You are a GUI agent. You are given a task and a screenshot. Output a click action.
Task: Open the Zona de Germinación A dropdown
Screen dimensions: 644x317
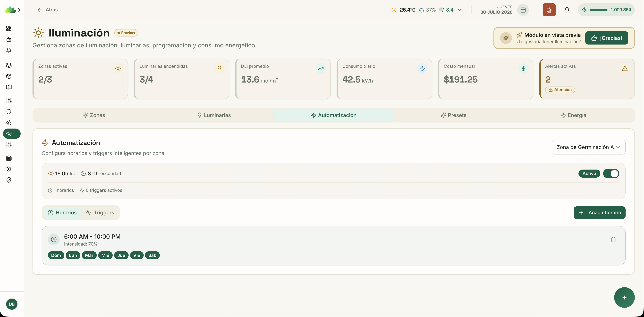click(589, 147)
